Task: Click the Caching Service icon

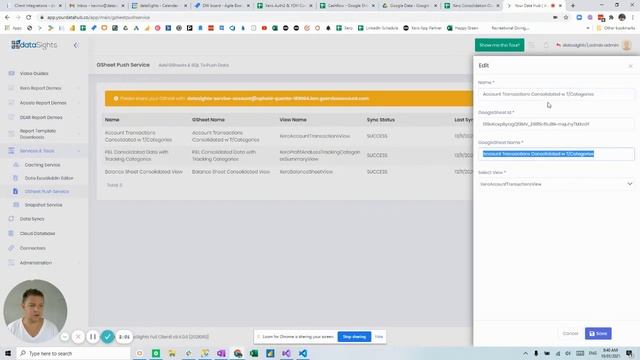Action: tap(16, 165)
